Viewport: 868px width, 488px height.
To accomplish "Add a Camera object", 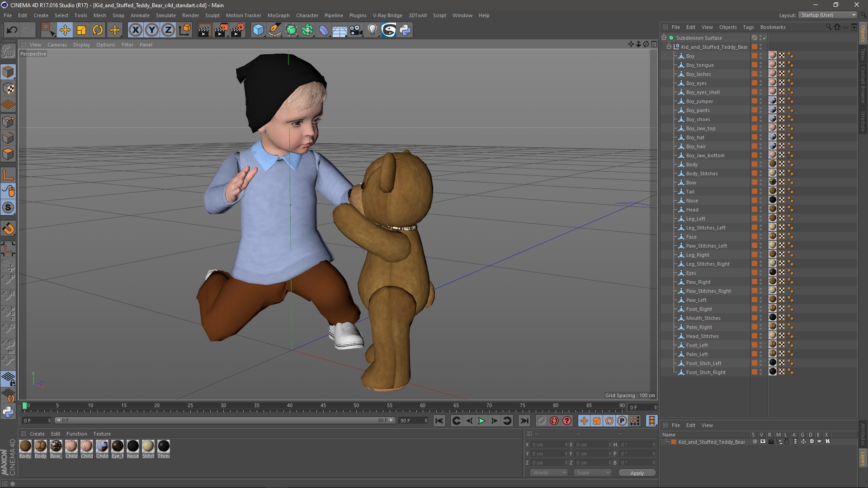I will pos(356,30).
